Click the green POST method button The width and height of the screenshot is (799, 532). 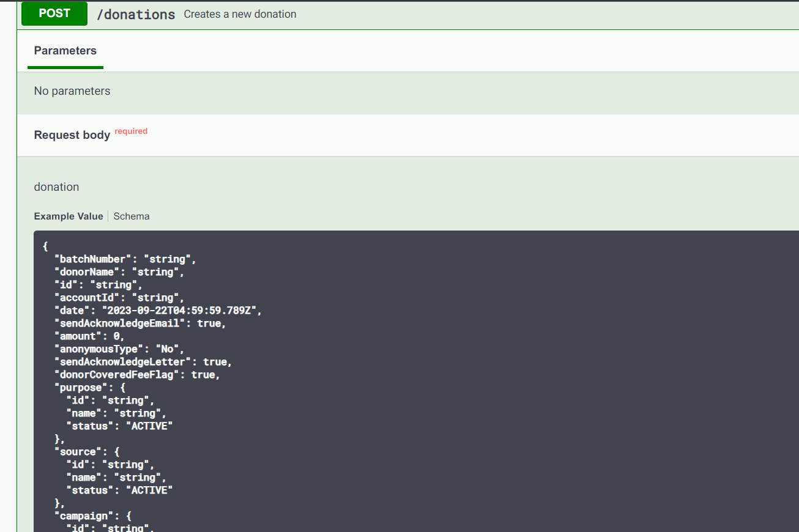(x=54, y=13)
